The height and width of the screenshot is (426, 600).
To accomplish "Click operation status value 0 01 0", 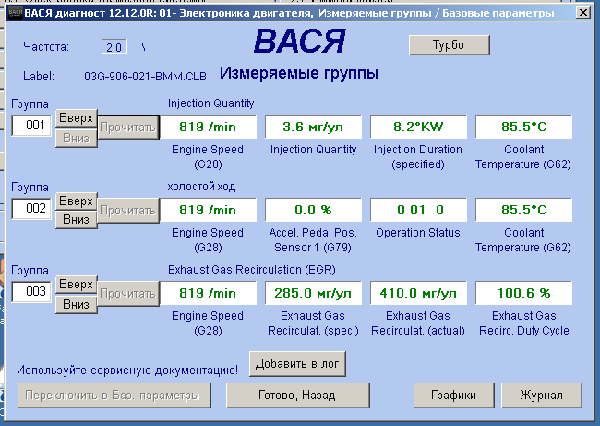I will 418,210.
